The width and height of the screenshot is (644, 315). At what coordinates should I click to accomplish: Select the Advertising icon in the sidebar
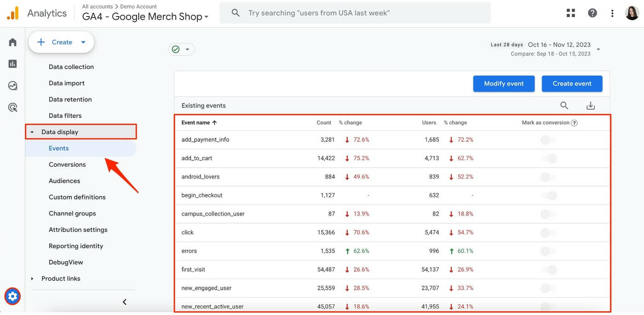tap(12, 107)
